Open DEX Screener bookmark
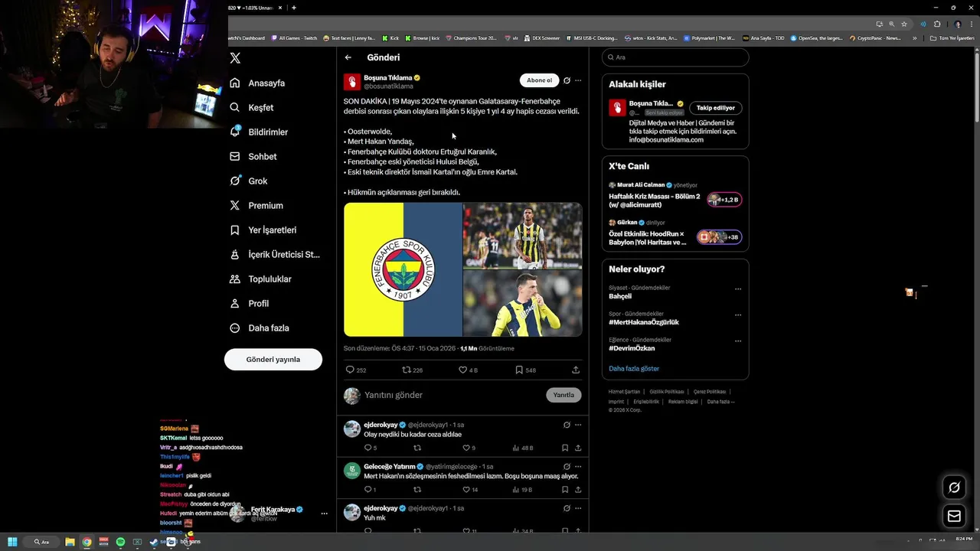980x551 pixels. (542, 38)
